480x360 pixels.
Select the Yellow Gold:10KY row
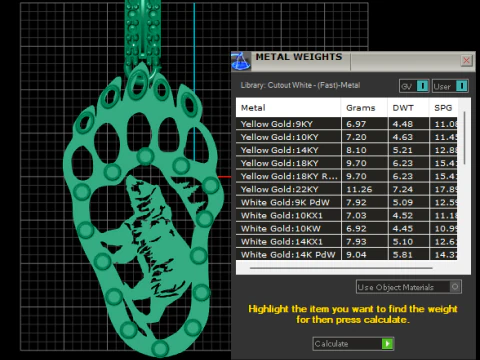(346, 137)
